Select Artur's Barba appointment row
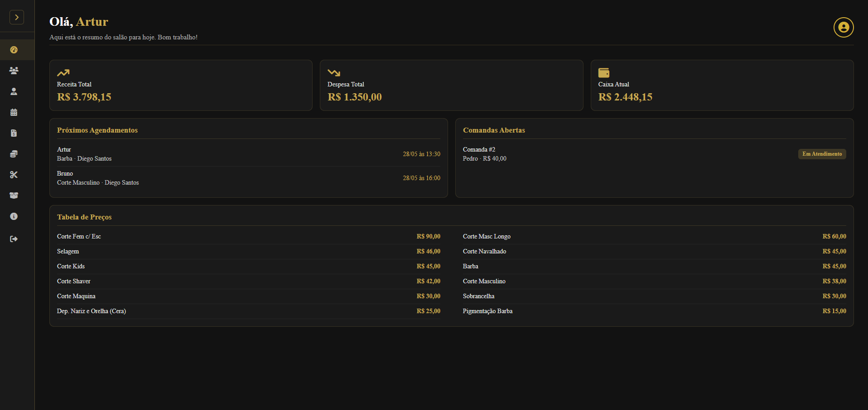868x410 pixels. click(249, 154)
